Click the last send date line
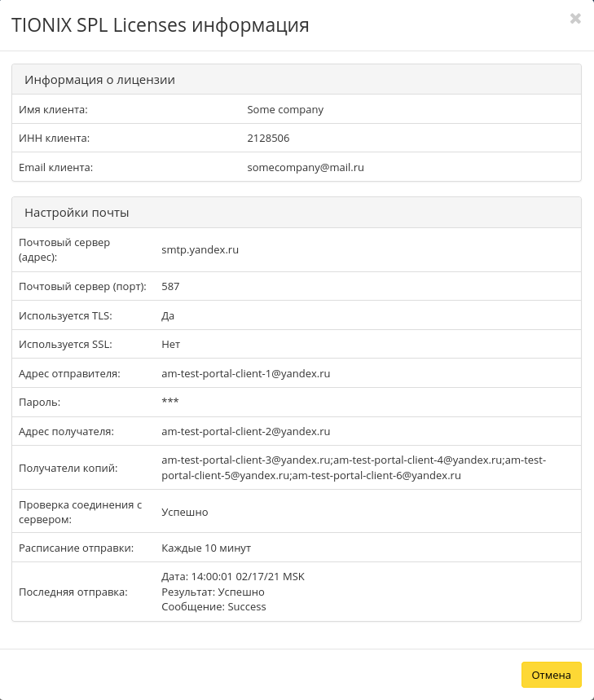Image resolution: width=594 pixels, height=700 pixels. [x=233, y=577]
